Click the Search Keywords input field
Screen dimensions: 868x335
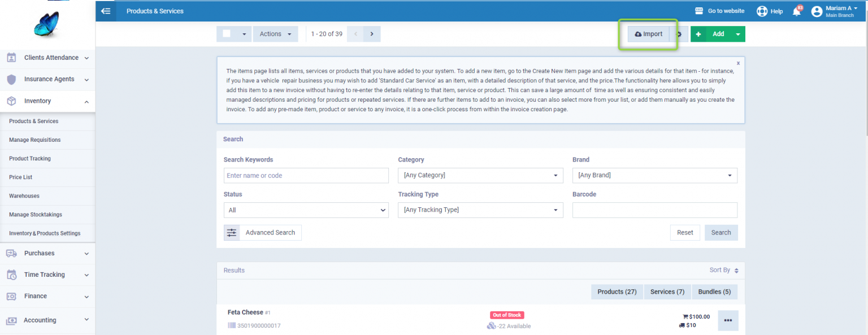(x=306, y=176)
